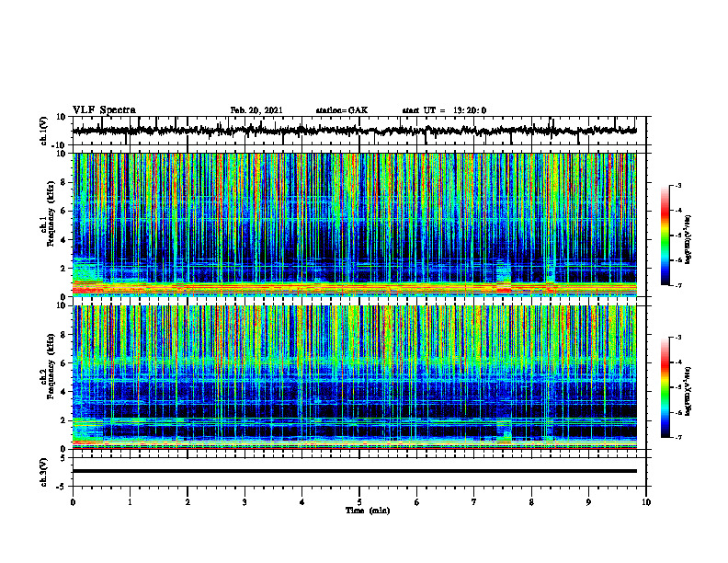Click the "VLF Spectra" title text
The image size is (728, 563).
click(104, 110)
